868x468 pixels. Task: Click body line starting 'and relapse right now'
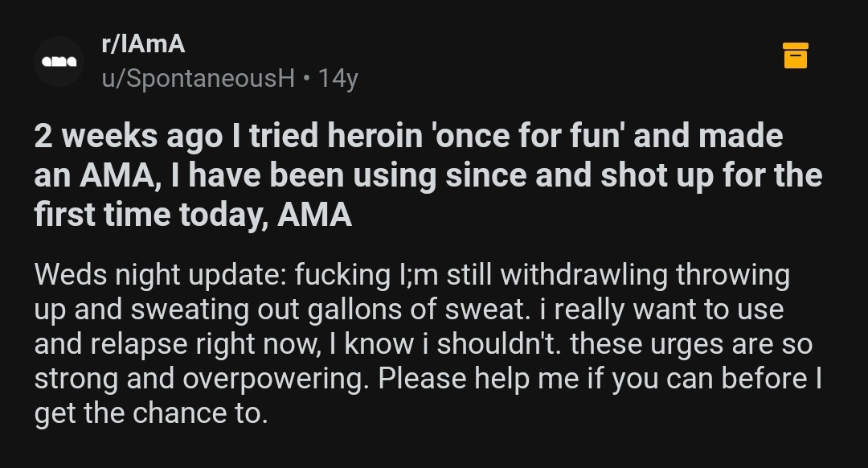(423, 344)
